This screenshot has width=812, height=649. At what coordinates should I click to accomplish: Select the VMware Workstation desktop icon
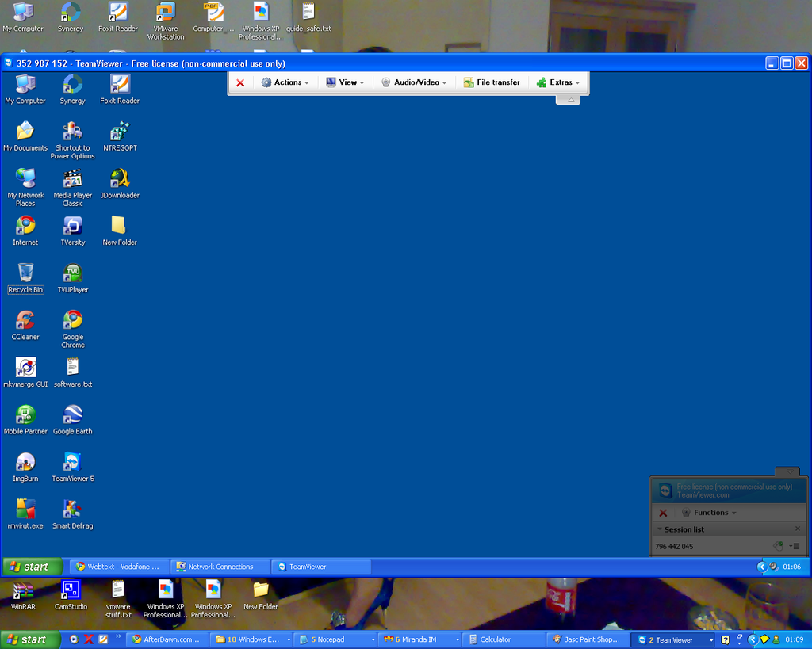166,21
